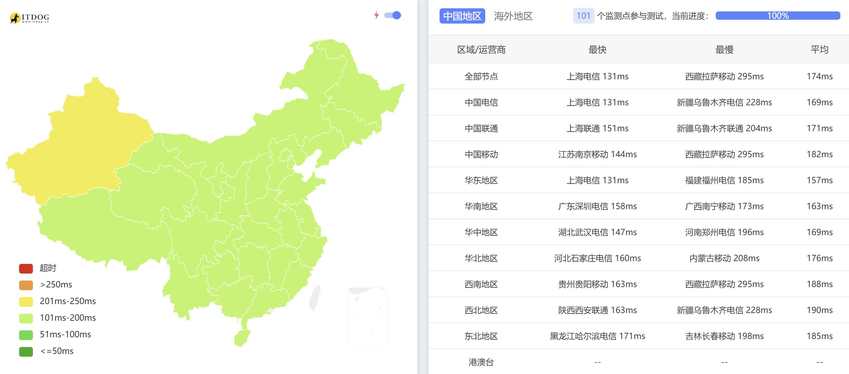Switch to 海外地区 tab
The height and width of the screenshot is (374, 849).
point(513,16)
